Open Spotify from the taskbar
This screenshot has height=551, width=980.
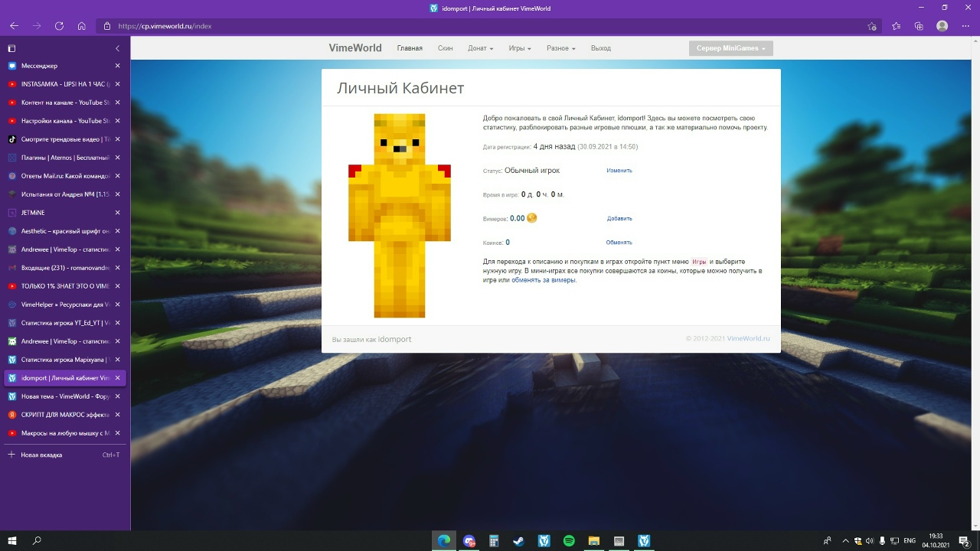(x=569, y=541)
